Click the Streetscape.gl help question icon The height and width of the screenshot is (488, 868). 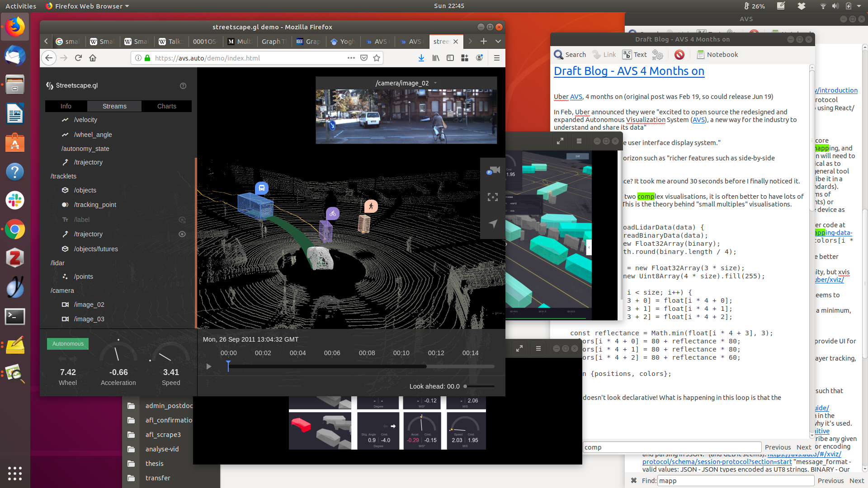coord(183,86)
